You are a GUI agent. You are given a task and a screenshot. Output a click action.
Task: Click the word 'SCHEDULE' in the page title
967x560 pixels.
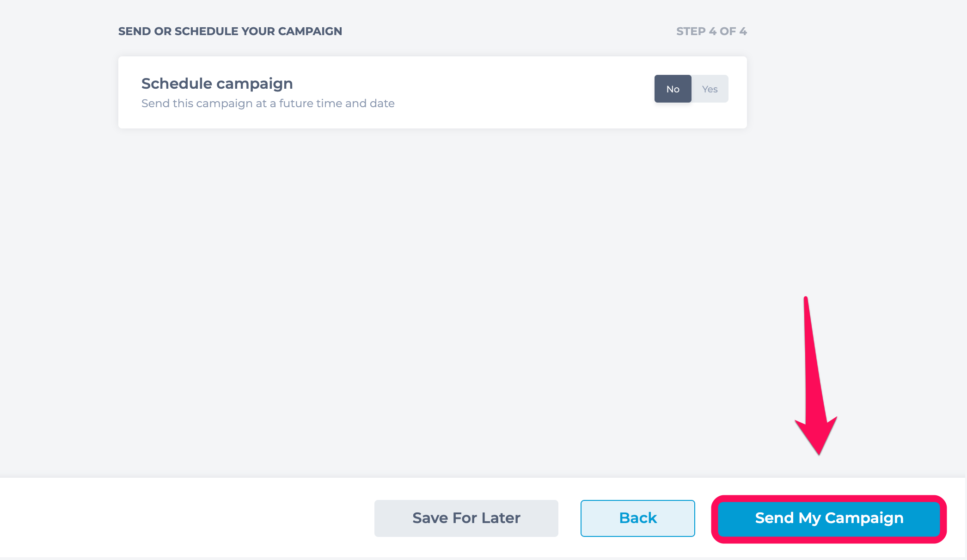click(x=206, y=31)
